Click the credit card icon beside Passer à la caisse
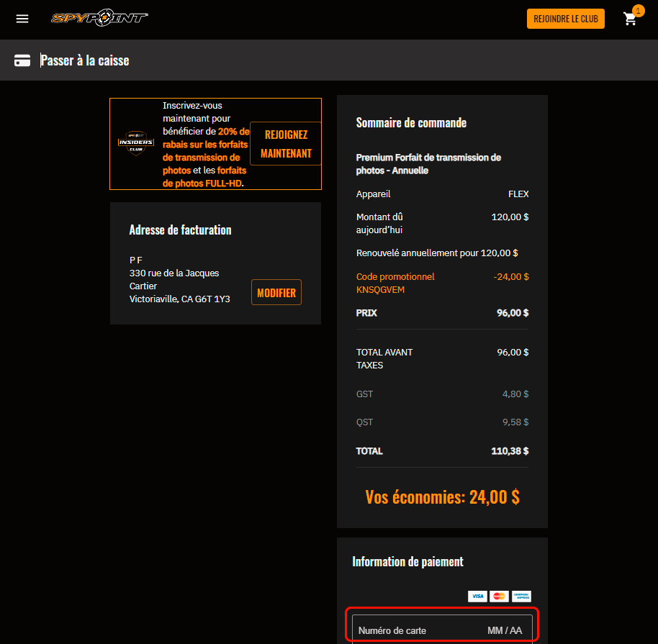Image resolution: width=658 pixels, height=644 pixels. (22, 60)
